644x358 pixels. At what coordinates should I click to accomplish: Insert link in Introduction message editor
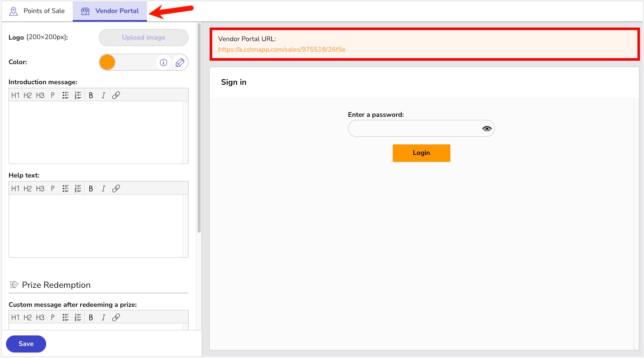(116, 95)
